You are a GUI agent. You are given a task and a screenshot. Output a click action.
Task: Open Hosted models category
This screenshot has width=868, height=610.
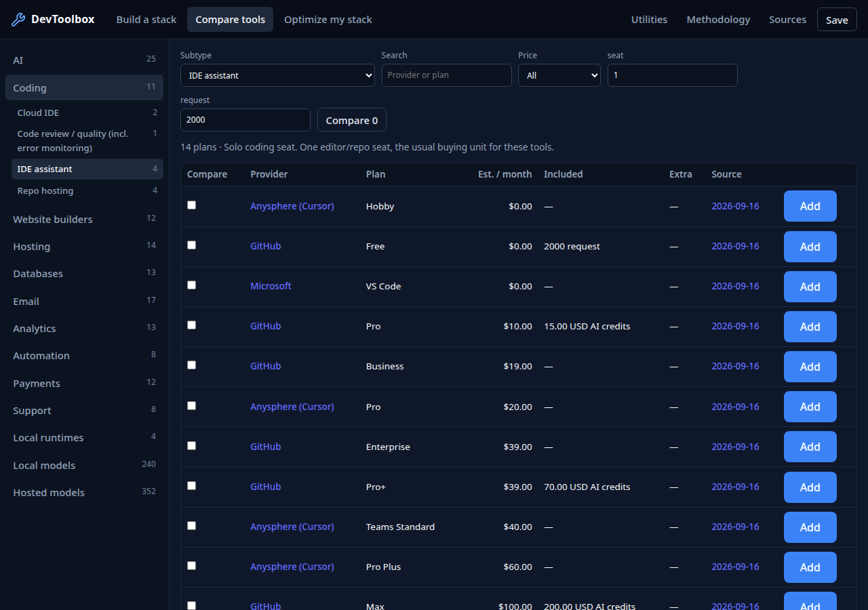click(84, 492)
